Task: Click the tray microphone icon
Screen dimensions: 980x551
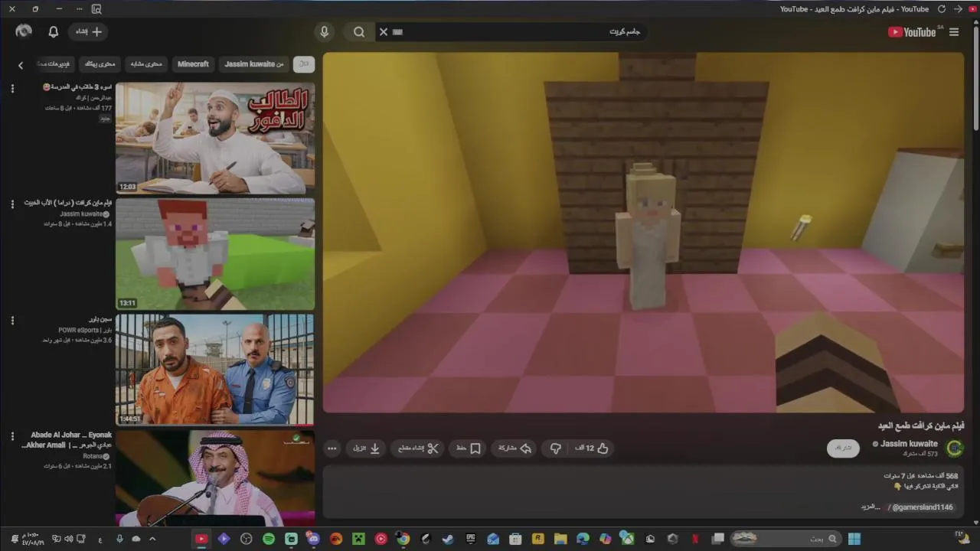Action: pos(119,539)
